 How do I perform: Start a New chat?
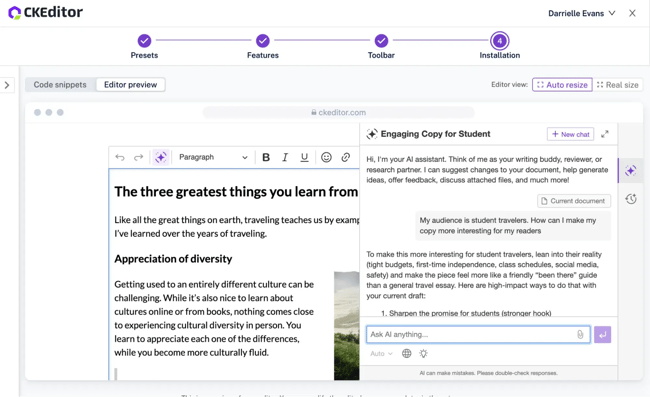point(570,134)
